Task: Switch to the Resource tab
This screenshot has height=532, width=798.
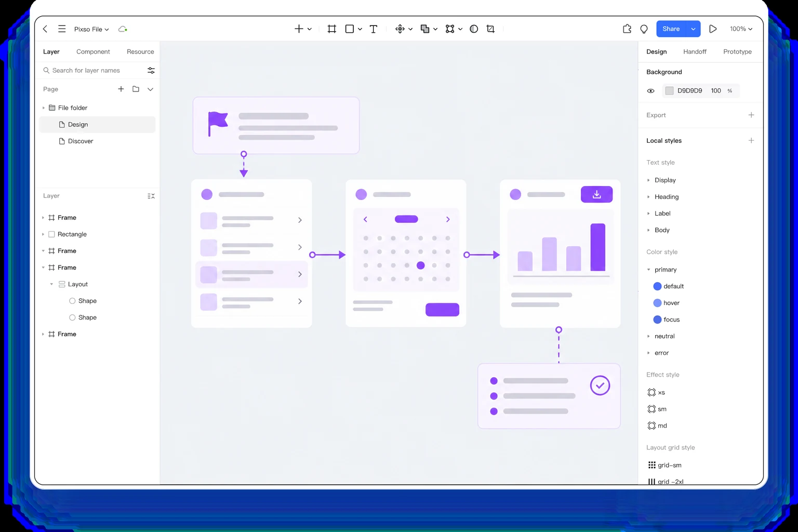Action: click(x=140, y=51)
